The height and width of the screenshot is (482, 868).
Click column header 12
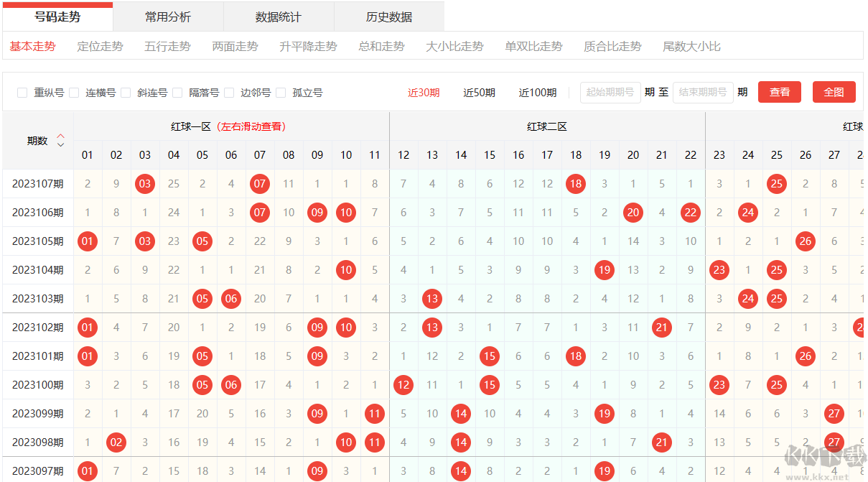(x=403, y=155)
